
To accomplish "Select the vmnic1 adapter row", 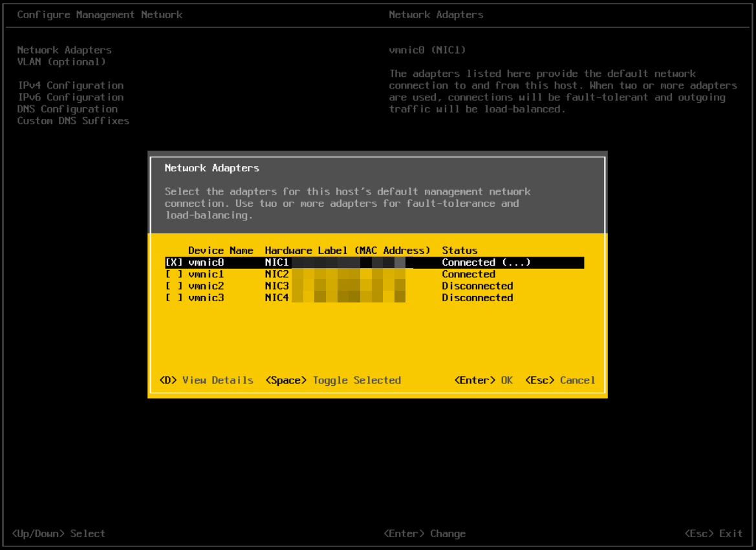I will point(206,273).
